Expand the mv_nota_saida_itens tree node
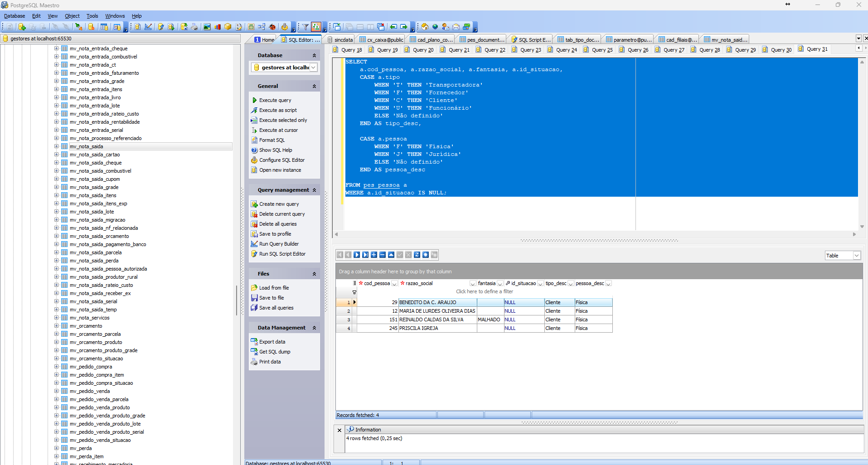The width and height of the screenshot is (868, 465). tap(57, 195)
